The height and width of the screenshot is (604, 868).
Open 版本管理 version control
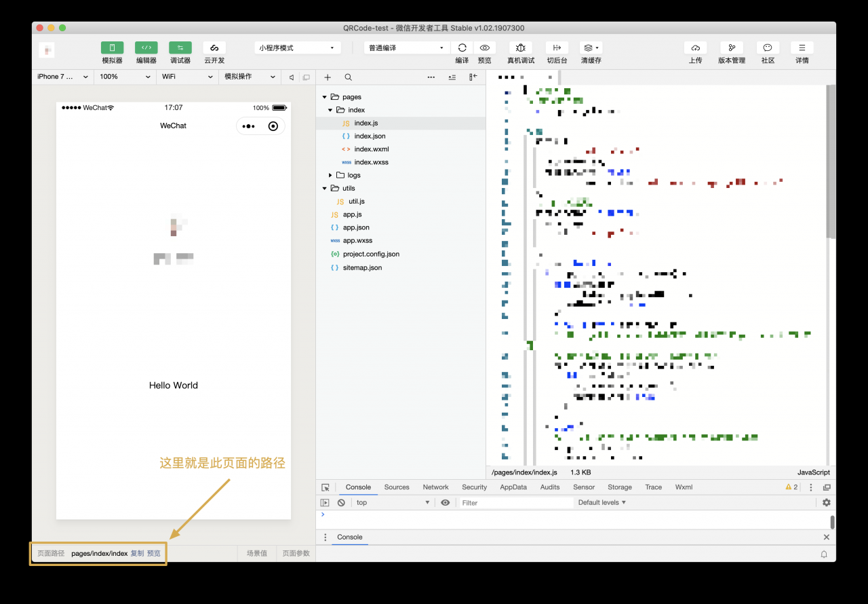[x=732, y=48]
